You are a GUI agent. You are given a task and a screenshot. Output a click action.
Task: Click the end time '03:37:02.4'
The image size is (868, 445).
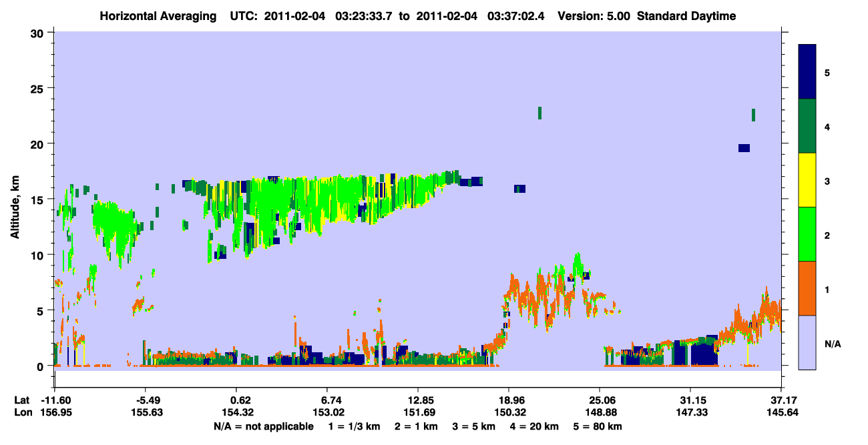[514, 16]
